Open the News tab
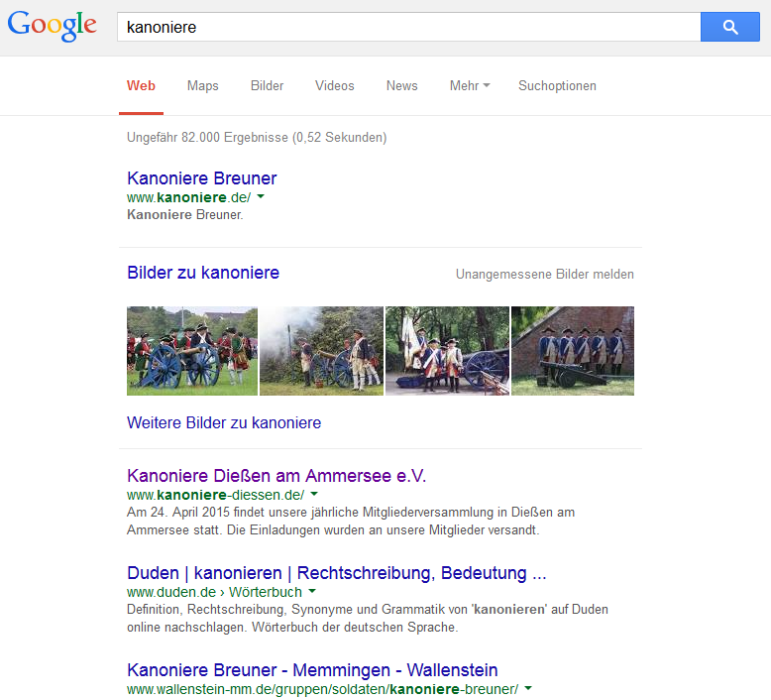 coord(401,85)
